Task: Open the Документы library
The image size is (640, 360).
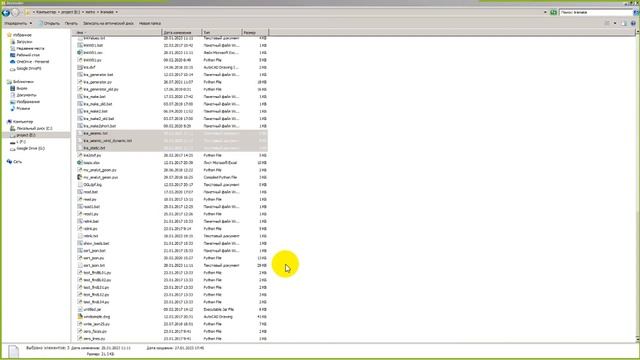Action: [26, 95]
